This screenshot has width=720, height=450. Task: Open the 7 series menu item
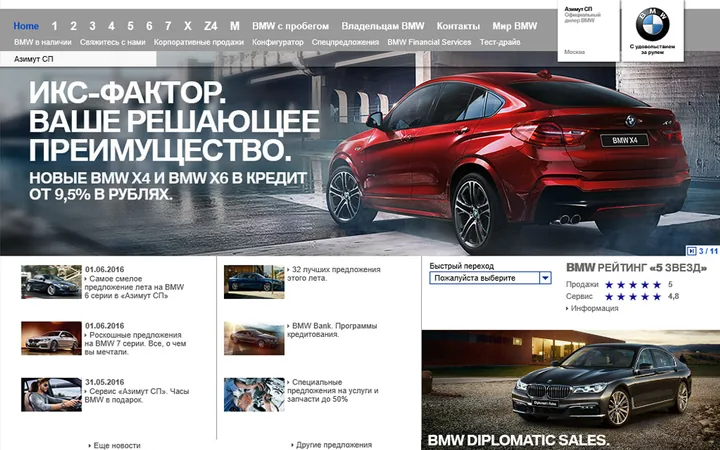point(168,26)
